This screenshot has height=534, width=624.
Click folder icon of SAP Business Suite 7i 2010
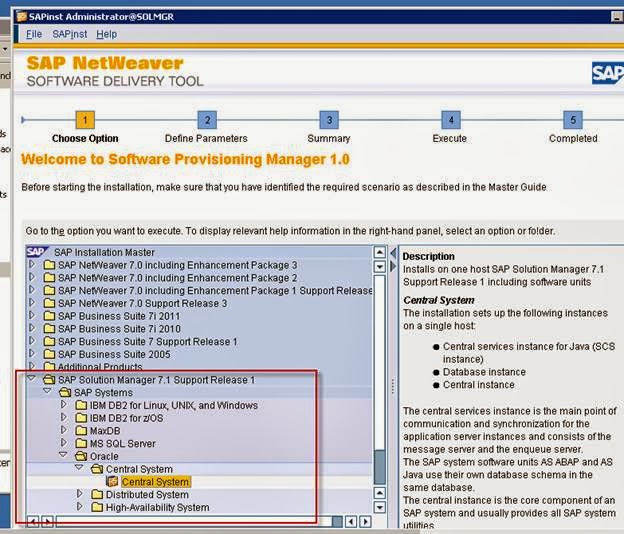click(x=49, y=329)
